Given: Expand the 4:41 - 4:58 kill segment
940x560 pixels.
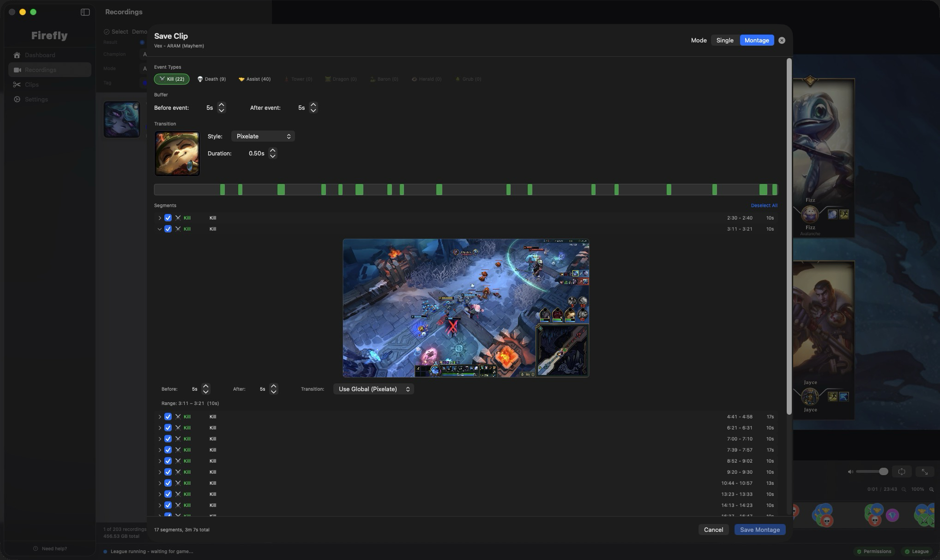Looking at the screenshot, I should (160, 417).
